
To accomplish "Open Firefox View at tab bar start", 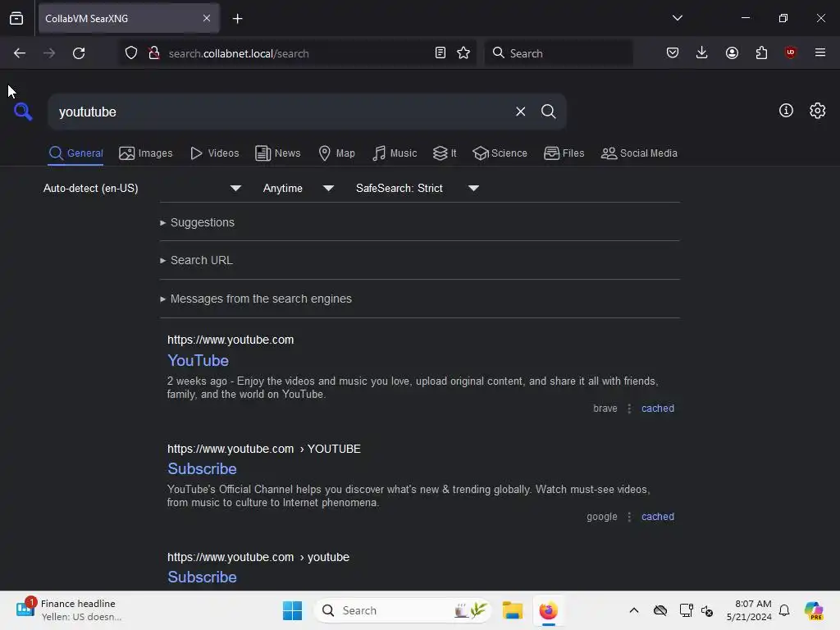I will click(x=16, y=18).
